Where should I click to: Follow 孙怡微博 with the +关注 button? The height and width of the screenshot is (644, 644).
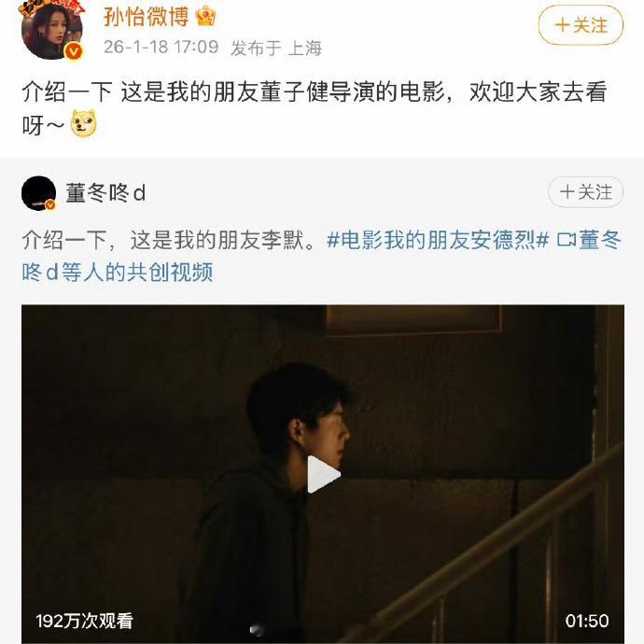(581, 25)
